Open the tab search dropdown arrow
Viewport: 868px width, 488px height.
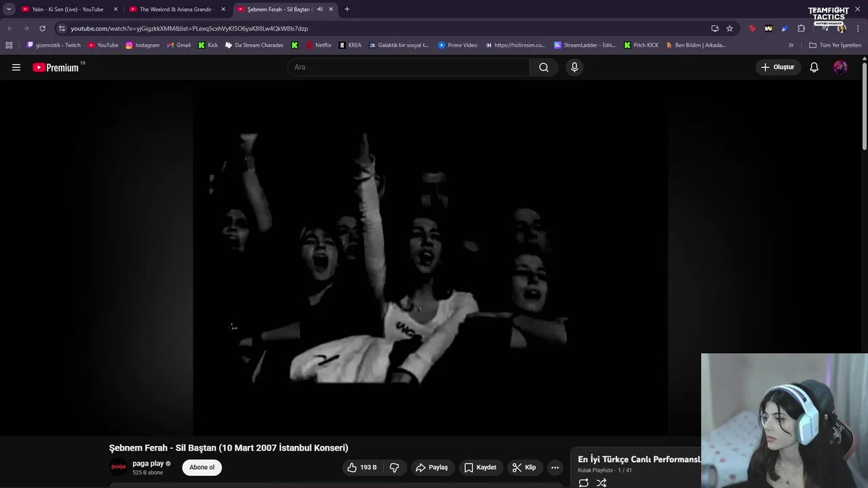coord(9,9)
